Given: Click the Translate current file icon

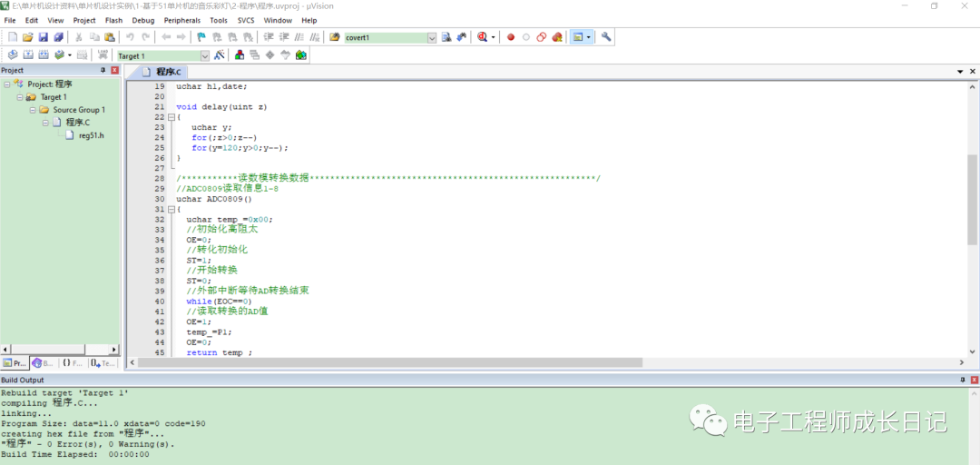Looking at the screenshot, I should coord(12,55).
